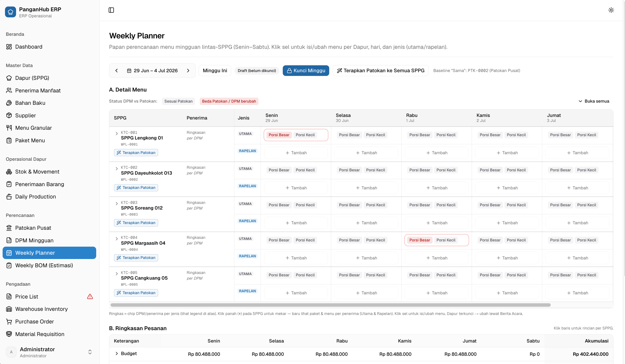Click the Price List document icon
Viewport: 625px width, 364px height.
click(x=9, y=297)
